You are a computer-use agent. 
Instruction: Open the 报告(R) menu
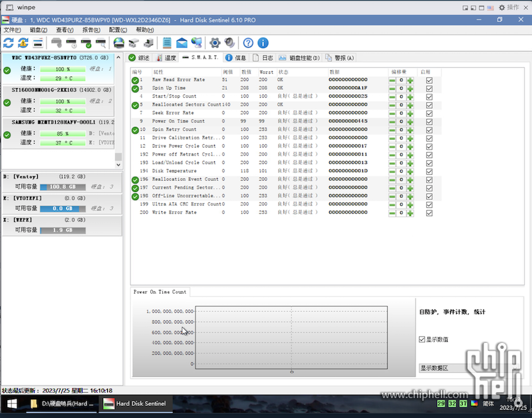91,30
